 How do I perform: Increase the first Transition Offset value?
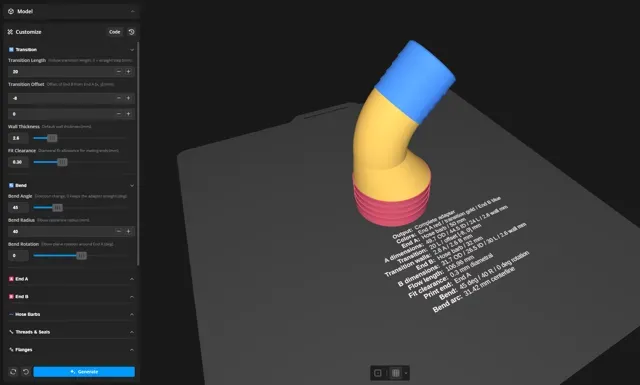pyautogui.click(x=128, y=98)
